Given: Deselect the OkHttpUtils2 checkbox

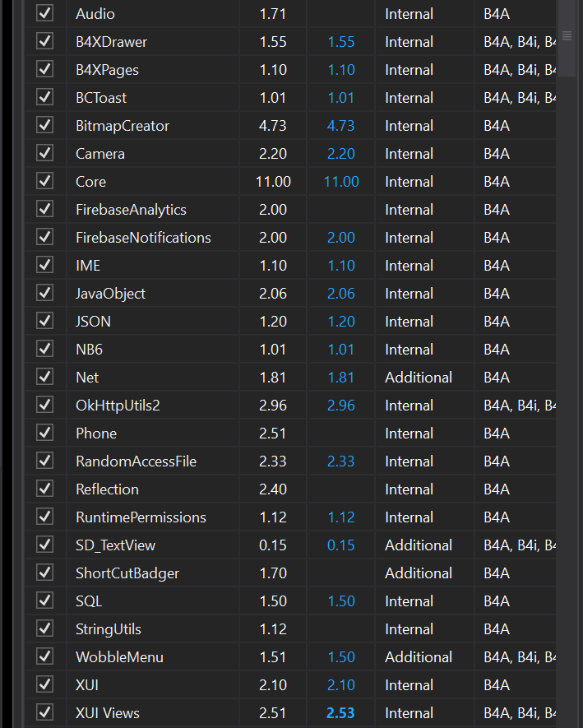Looking at the screenshot, I should pyautogui.click(x=45, y=406).
